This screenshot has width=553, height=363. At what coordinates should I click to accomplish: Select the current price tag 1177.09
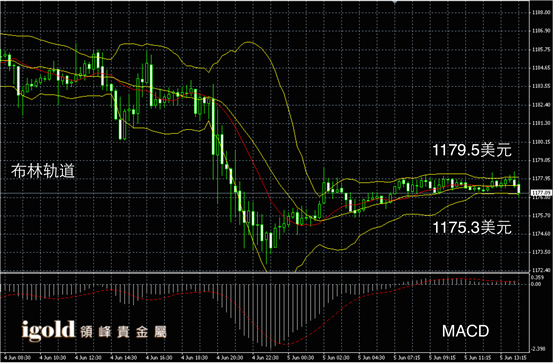pos(541,193)
